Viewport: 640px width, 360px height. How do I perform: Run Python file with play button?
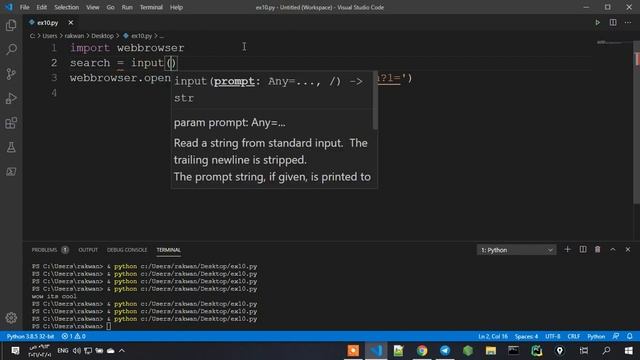(598, 22)
